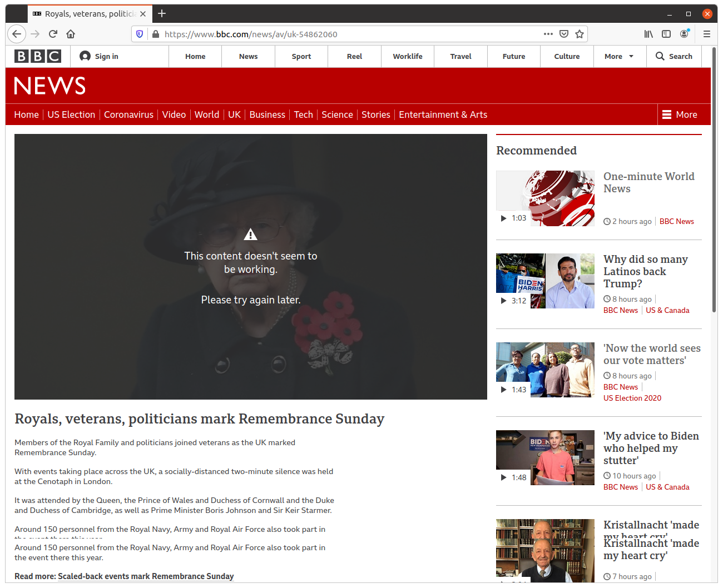This screenshot has width=723, height=588.
Task: Open 'Why did so many Latinos back Trump?'
Action: [646, 271]
